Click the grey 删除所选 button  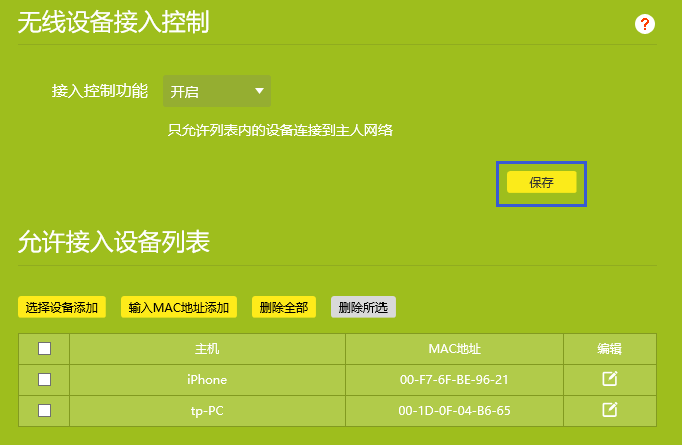tap(363, 307)
